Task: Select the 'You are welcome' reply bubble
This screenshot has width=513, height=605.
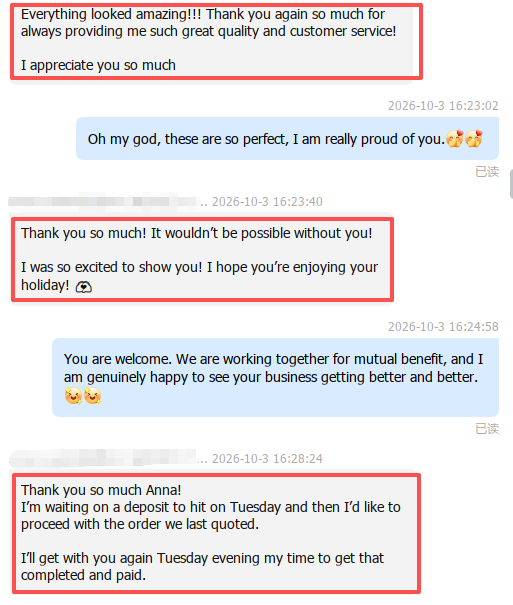Action: [275, 377]
